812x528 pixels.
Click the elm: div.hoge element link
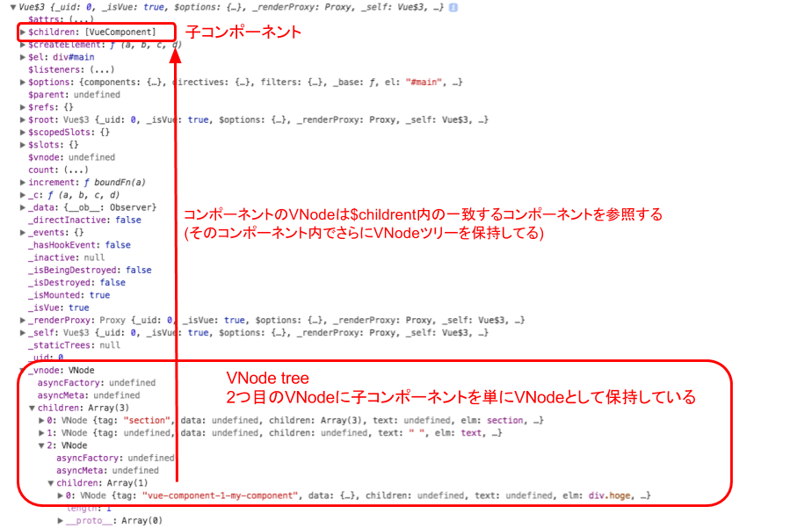pyautogui.click(x=610, y=495)
